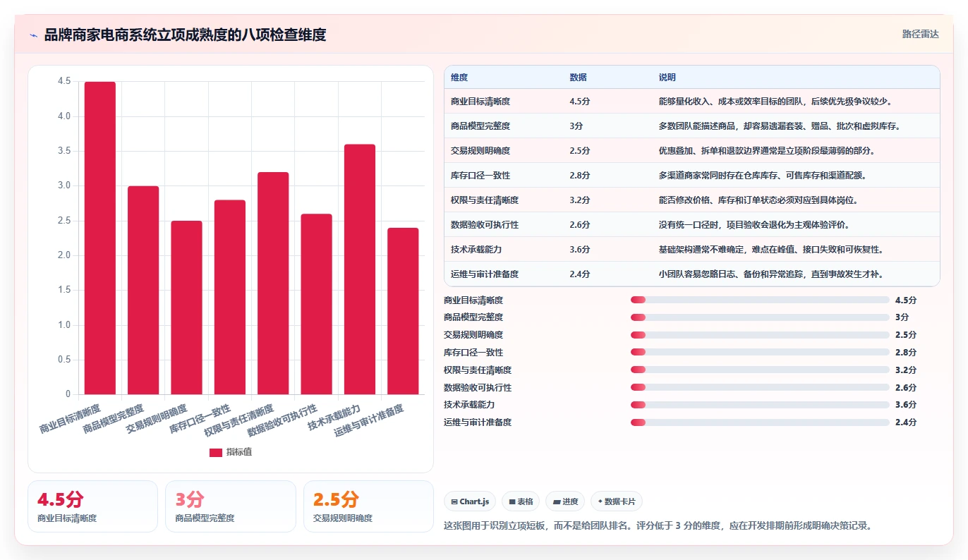The image size is (968, 560).
Task: Click the 商业目标清晰度 bar in chart
Action: click(100, 238)
